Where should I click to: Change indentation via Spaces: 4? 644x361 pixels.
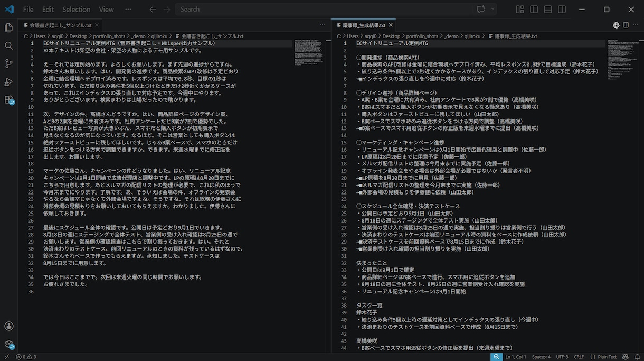point(541,357)
